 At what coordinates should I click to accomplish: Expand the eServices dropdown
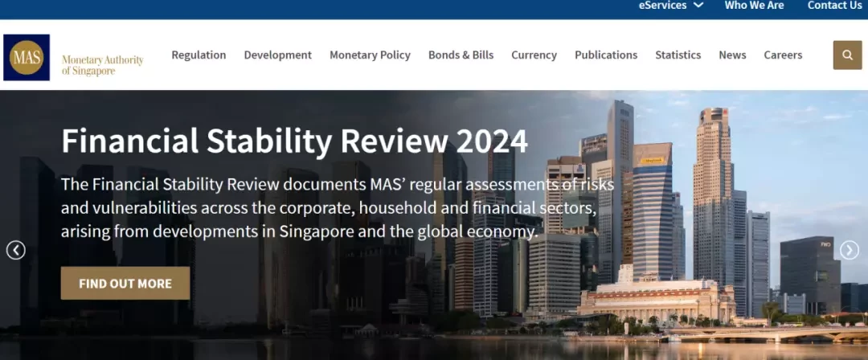[671, 6]
